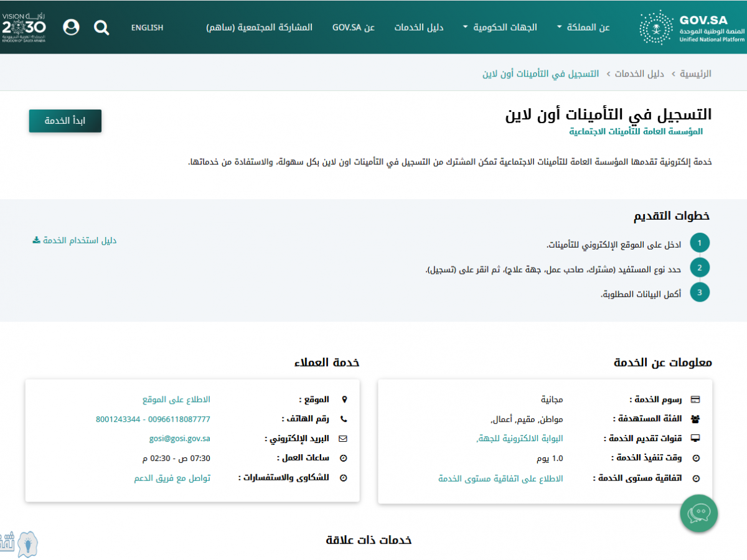
Task: Open the عن GOV.SA menu item
Action: pos(354,27)
